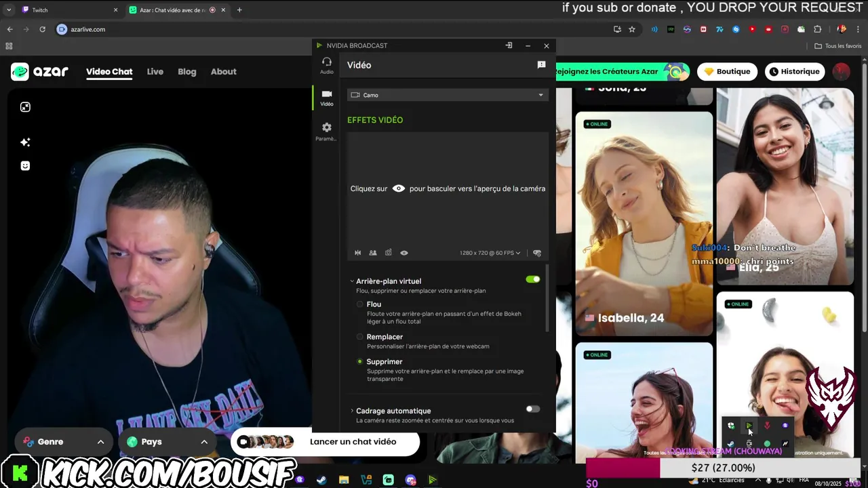The height and width of the screenshot is (488, 868).
Task: Click the Azar logo
Action: pyautogui.click(x=39, y=71)
